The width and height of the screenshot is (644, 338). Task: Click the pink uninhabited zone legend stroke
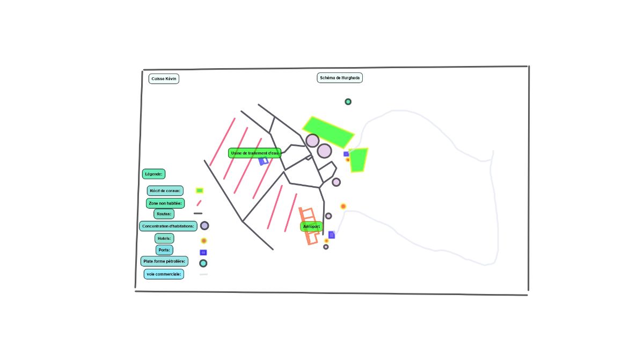coord(199,203)
